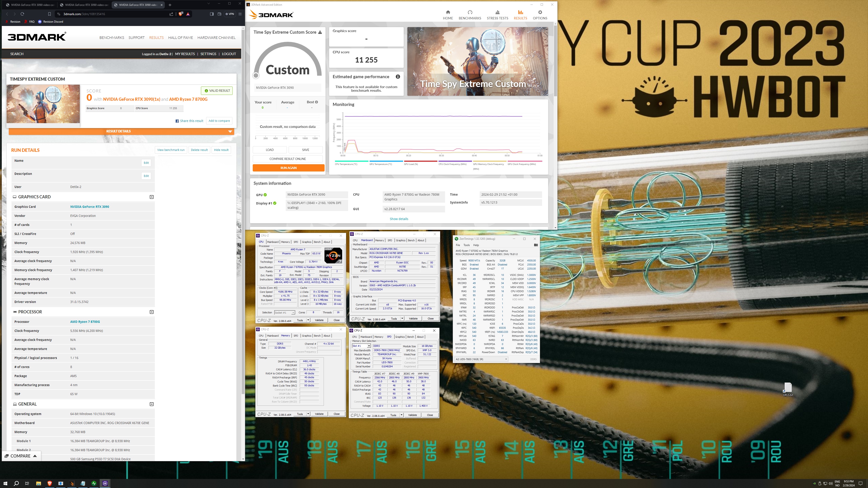The width and height of the screenshot is (868, 488).
Task: Open the Help menu in ZenTimings
Action: (x=476, y=245)
